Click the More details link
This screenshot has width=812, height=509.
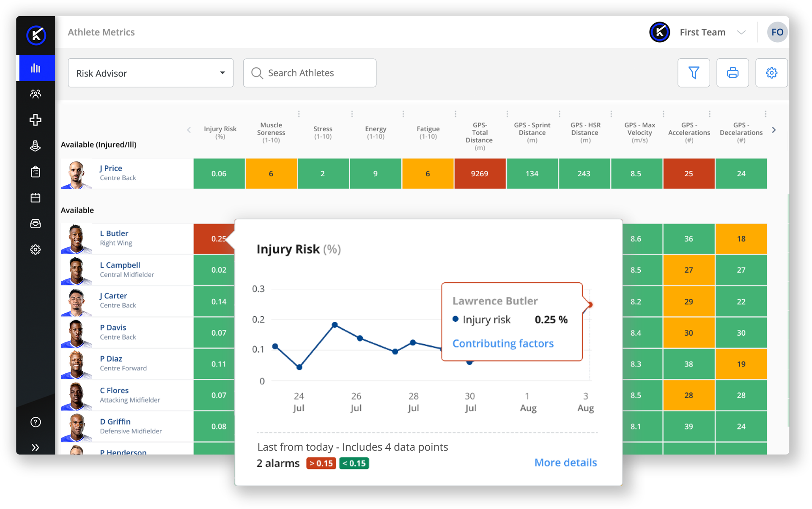(x=565, y=462)
